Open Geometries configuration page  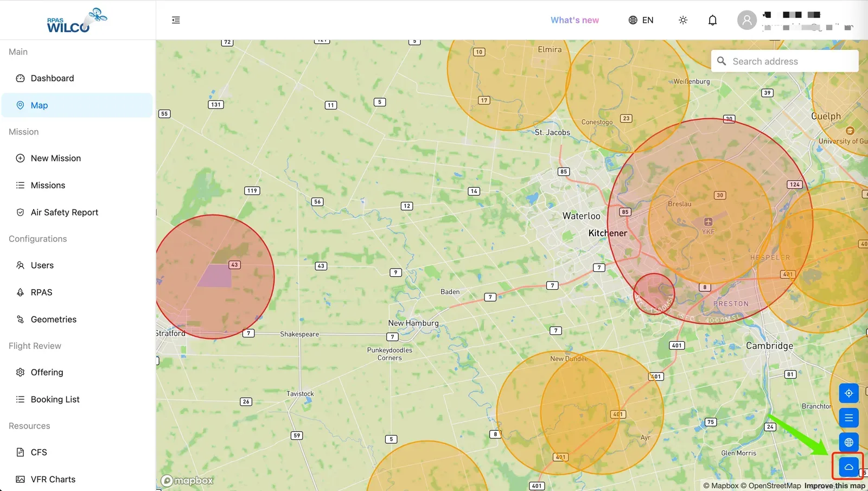point(77,320)
